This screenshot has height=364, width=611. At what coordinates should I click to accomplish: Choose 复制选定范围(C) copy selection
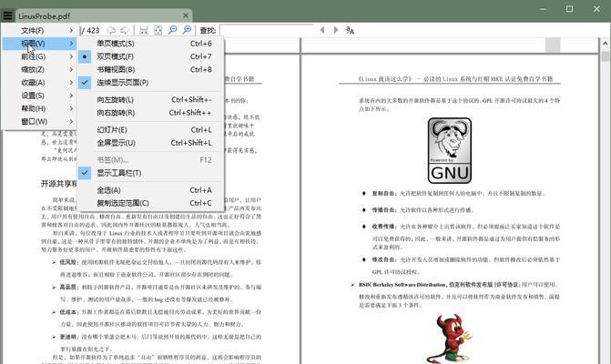click(x=151, y=203)
